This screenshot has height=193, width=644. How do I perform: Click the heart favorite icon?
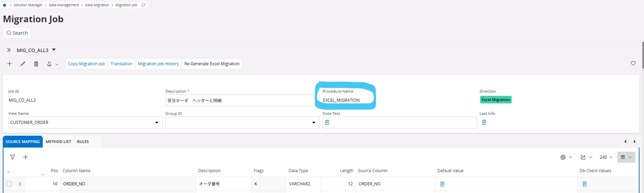(x=633, y=63)
